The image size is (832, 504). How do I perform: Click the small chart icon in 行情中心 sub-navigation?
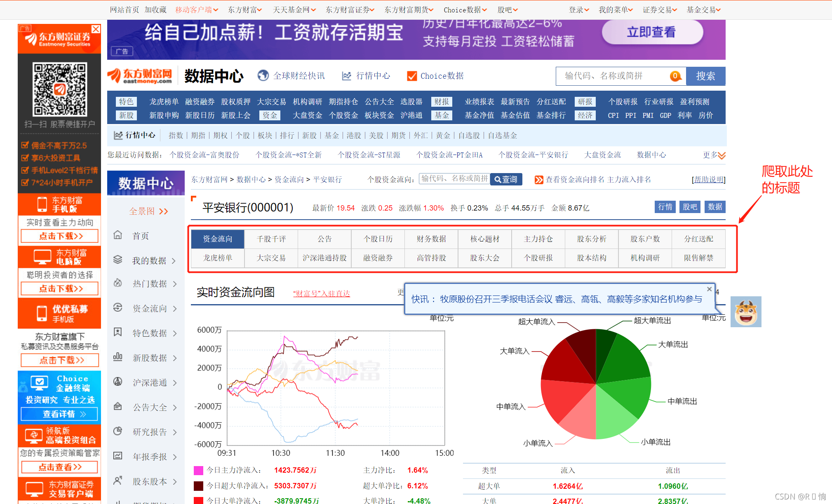click(x=118, y=135)
